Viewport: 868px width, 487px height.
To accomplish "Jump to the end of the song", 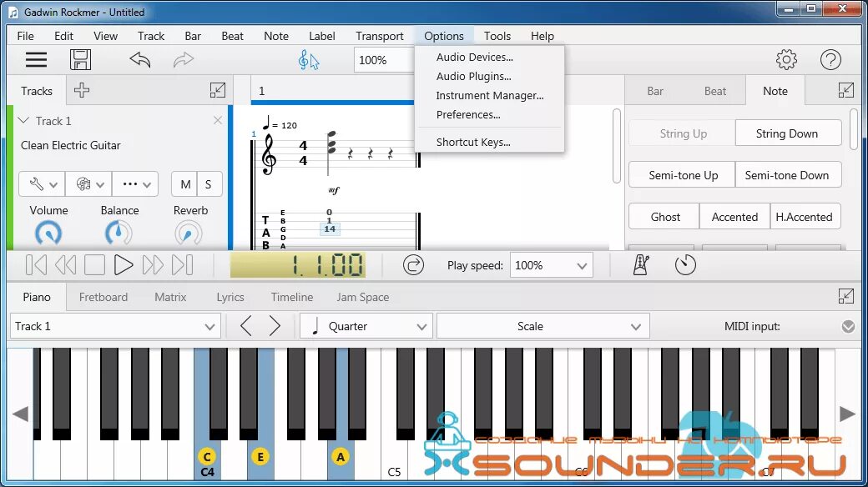I will coord(182,265).
